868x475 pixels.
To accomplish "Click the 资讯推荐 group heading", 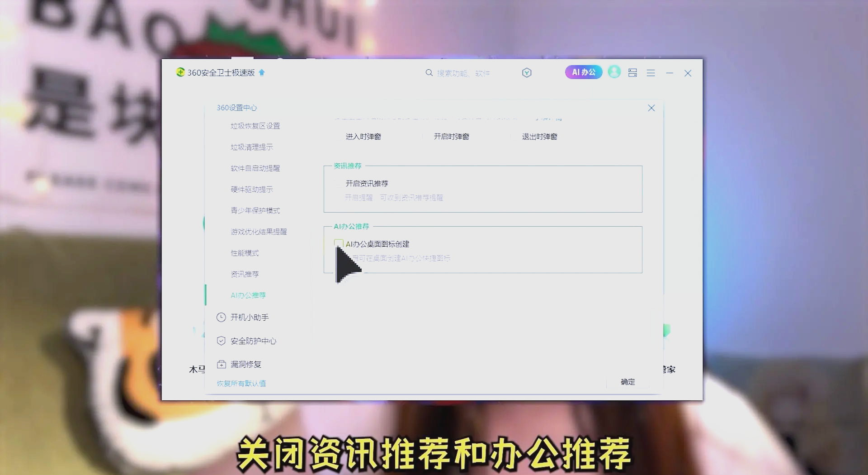I will (348, 166).
